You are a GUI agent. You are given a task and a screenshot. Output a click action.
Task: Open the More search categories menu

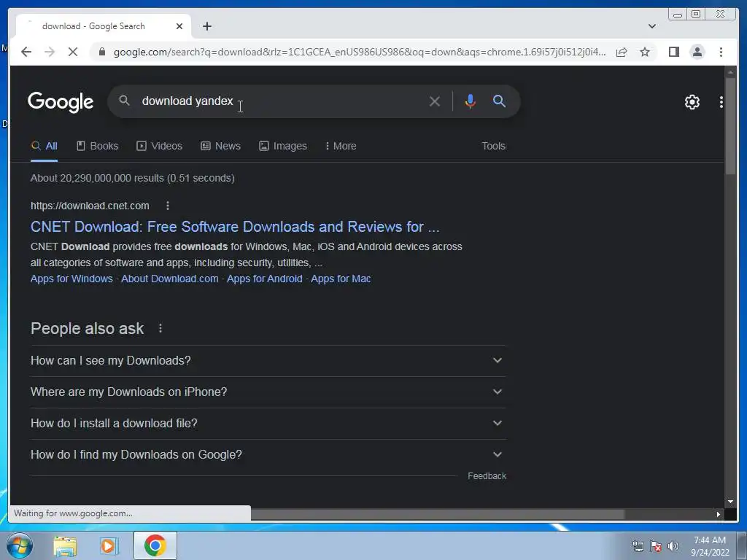341,146
